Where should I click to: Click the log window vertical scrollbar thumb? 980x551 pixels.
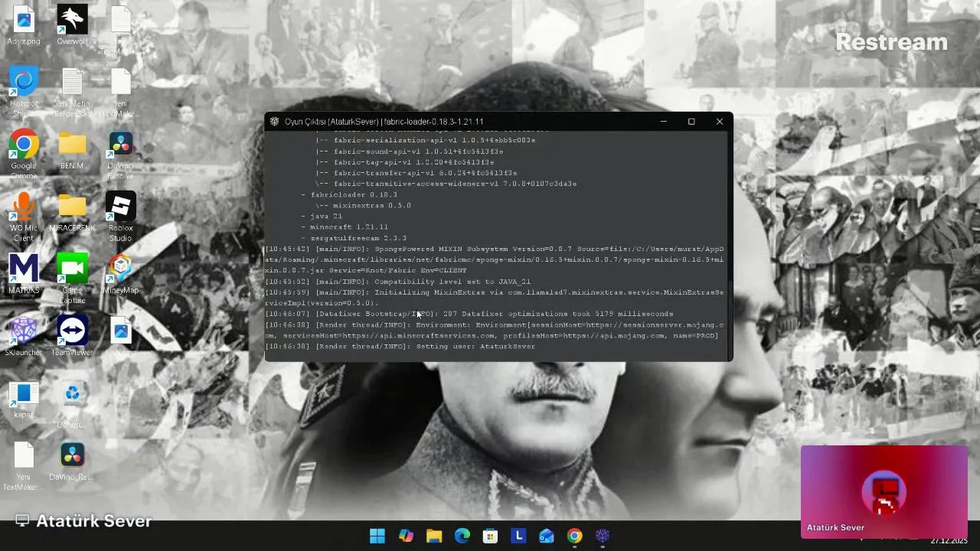730,320
